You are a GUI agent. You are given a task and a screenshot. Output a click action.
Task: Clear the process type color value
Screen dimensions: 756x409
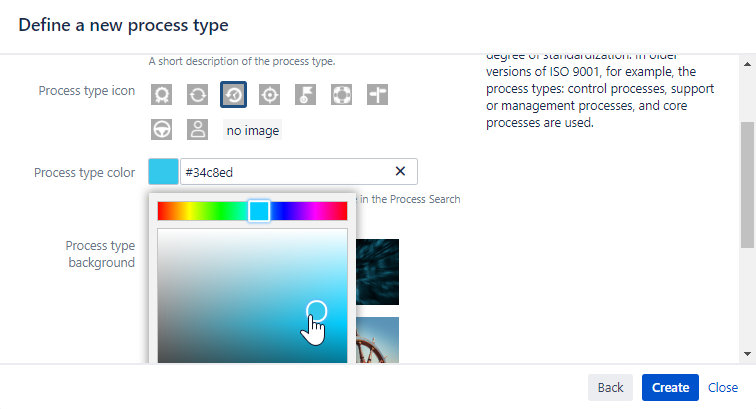click(400, 171)
